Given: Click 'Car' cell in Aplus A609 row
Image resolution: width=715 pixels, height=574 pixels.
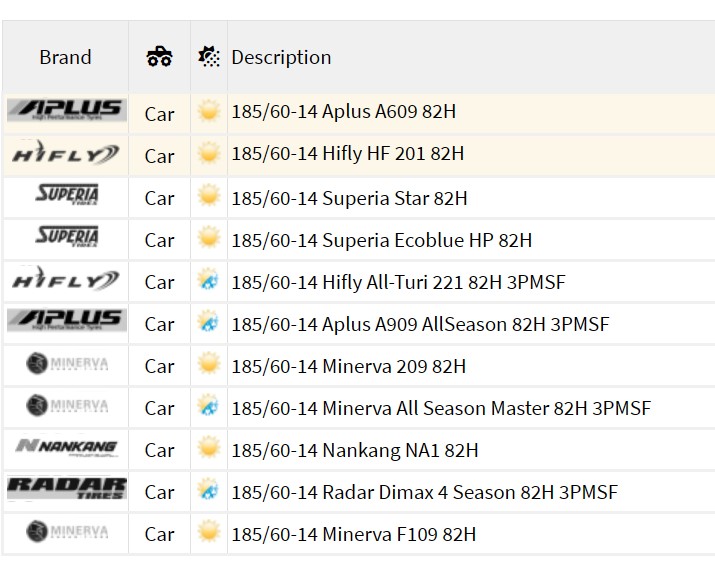Looking at the screenshot, I should [x=159, y=114].
